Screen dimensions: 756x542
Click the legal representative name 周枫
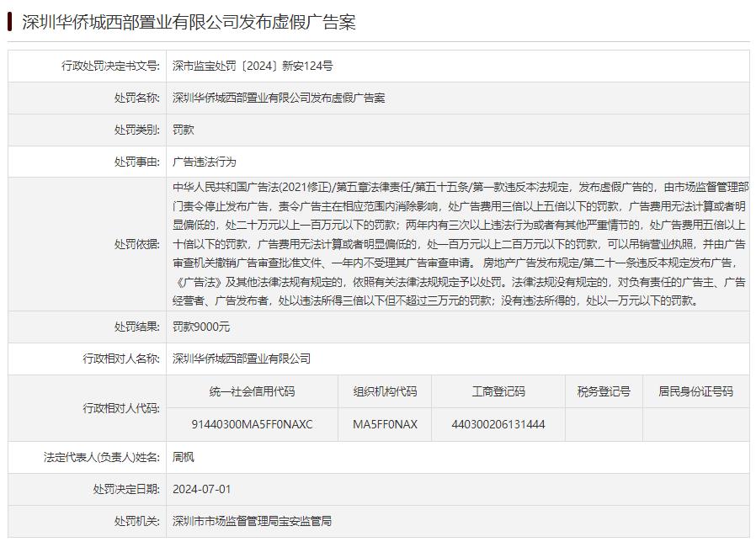pyautogui.click(x=184, y=457)
